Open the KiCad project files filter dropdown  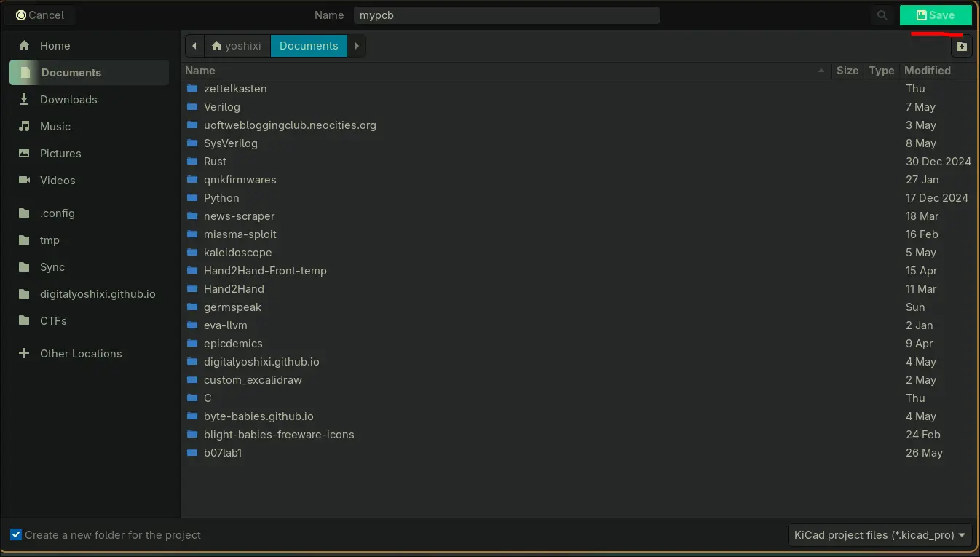pos(880,534)
